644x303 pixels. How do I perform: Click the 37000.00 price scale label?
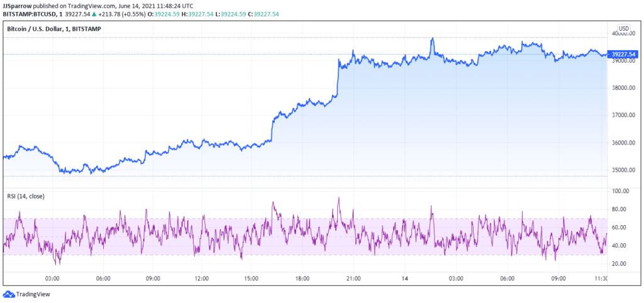pos(624,115)
